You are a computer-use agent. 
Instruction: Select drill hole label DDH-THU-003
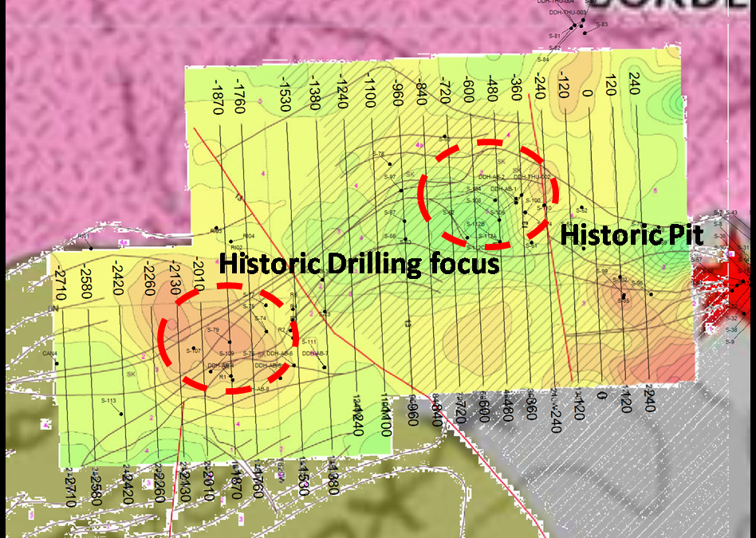(568, 13)
